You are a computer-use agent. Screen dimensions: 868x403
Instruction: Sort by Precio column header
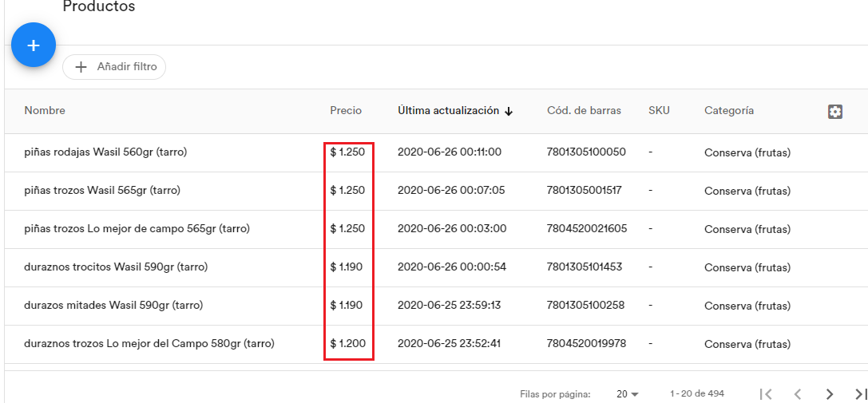pos(346,111)
